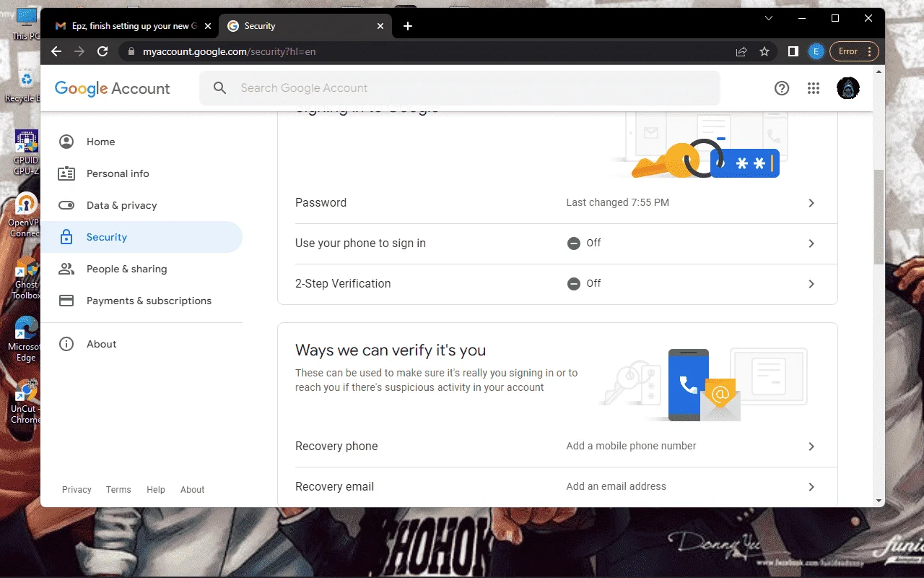924x578 pixels.
Task: Open the account profile avatar
Action: [848, 88]
